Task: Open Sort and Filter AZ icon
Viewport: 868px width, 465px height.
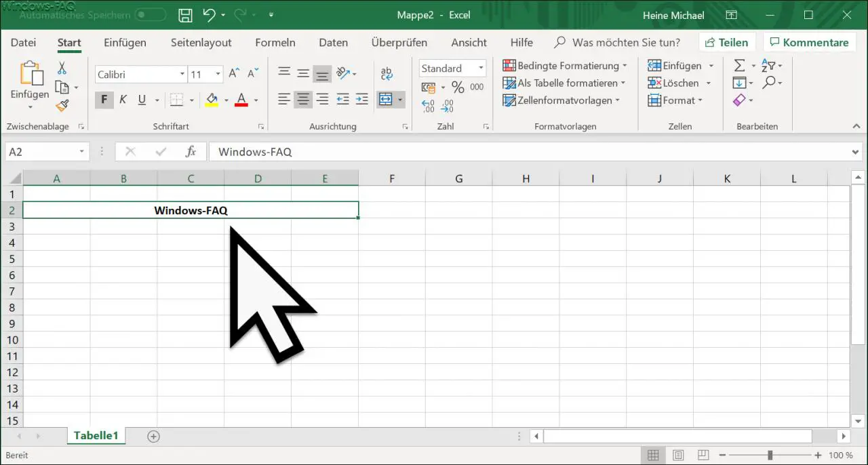Action: pos(768,66)
